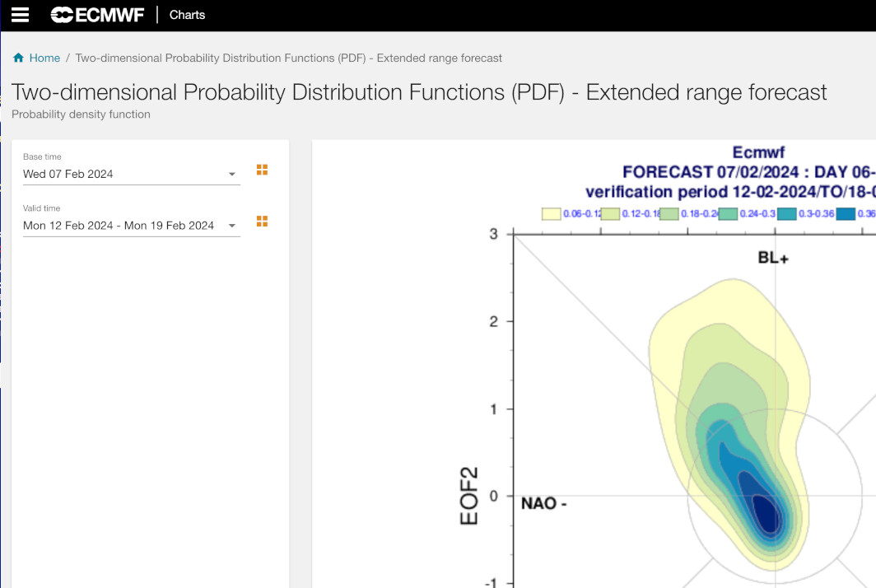Click the 'BL+' regime label on chart
Screen dimensions: 876x588
773,258
